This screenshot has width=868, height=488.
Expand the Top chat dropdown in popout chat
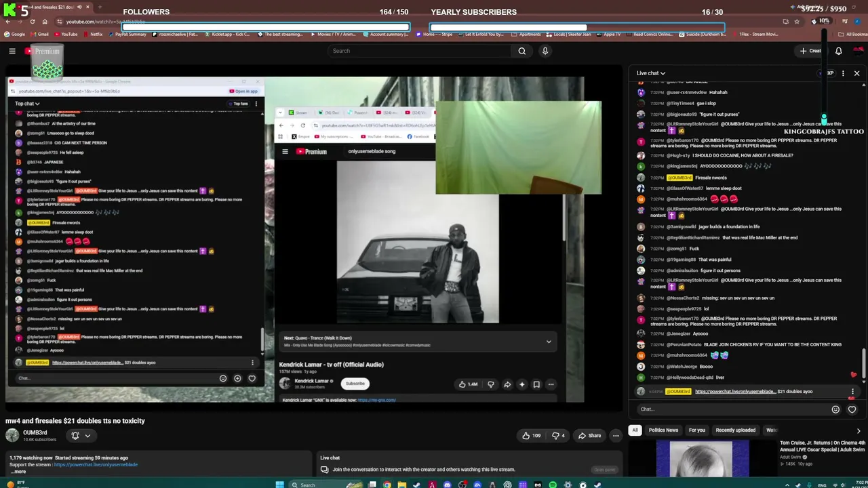coord(27,104)
